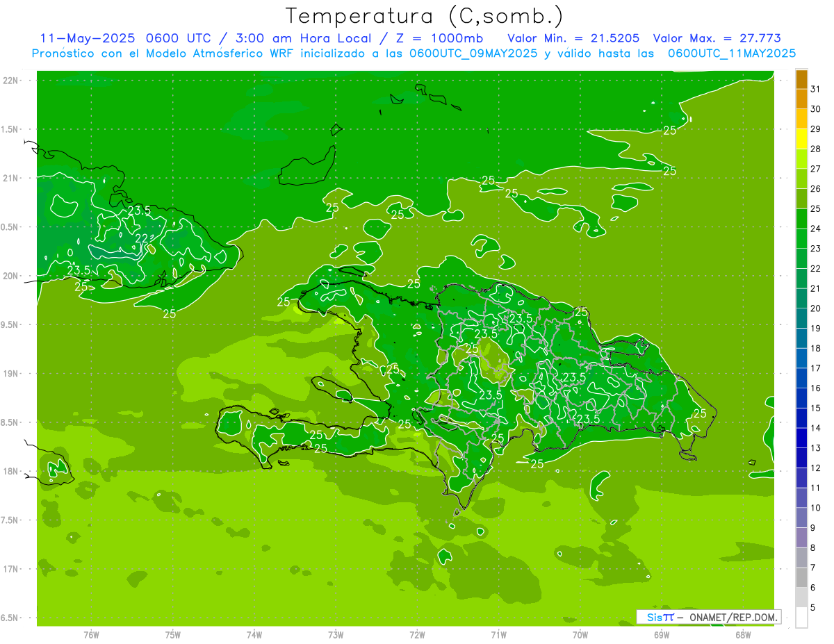Click the "22N" latitude axis label
The image size is (834, 644).
point(12,81)
